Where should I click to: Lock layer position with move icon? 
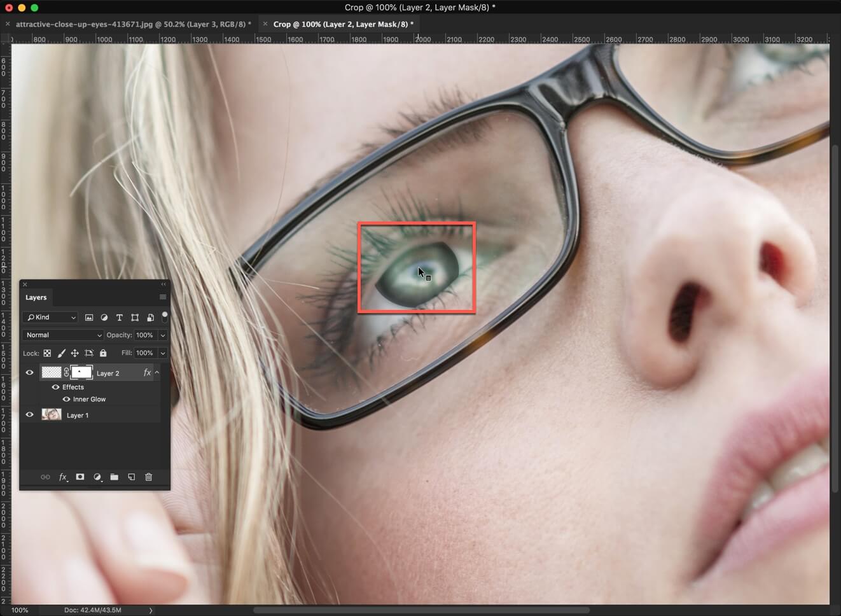coord(74,353)
